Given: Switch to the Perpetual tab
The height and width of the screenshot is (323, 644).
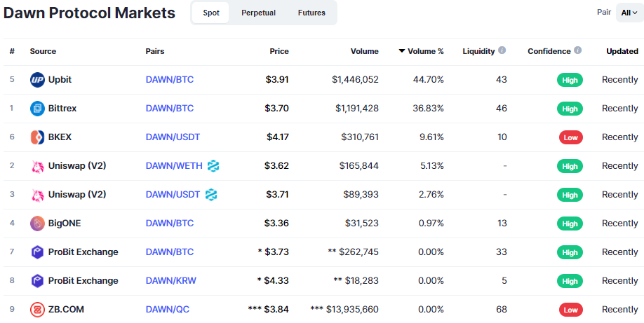Looking at the screenshot, I should click(258, 13).
